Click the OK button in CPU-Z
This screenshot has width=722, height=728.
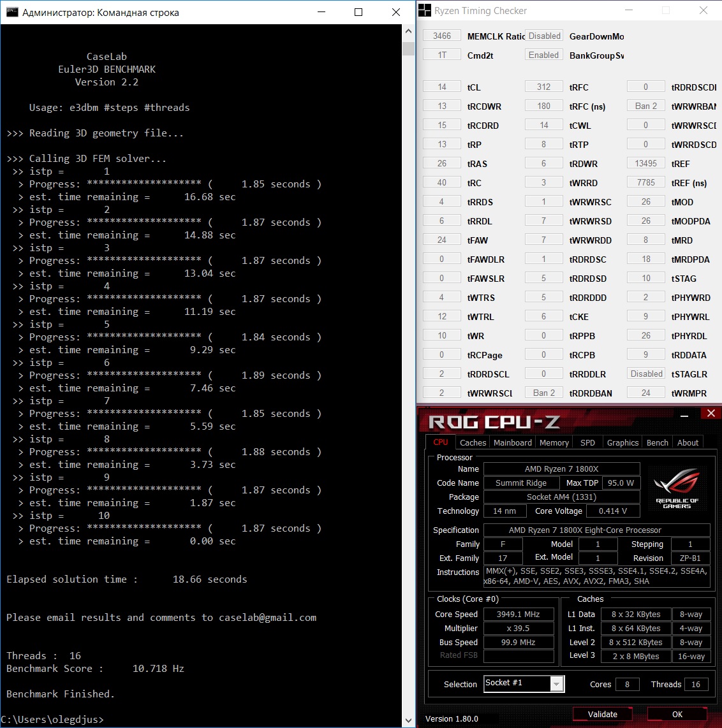[x=677, y=714]
